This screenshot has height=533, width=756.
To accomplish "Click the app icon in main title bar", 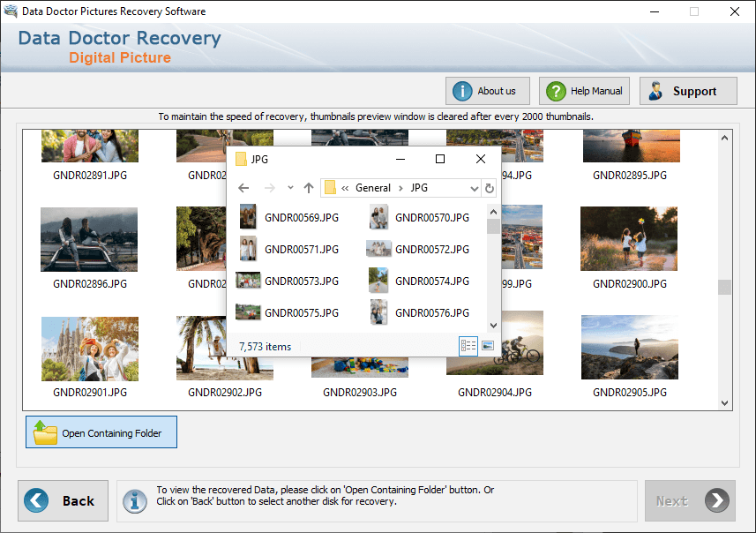I will (x=11, y=11).
